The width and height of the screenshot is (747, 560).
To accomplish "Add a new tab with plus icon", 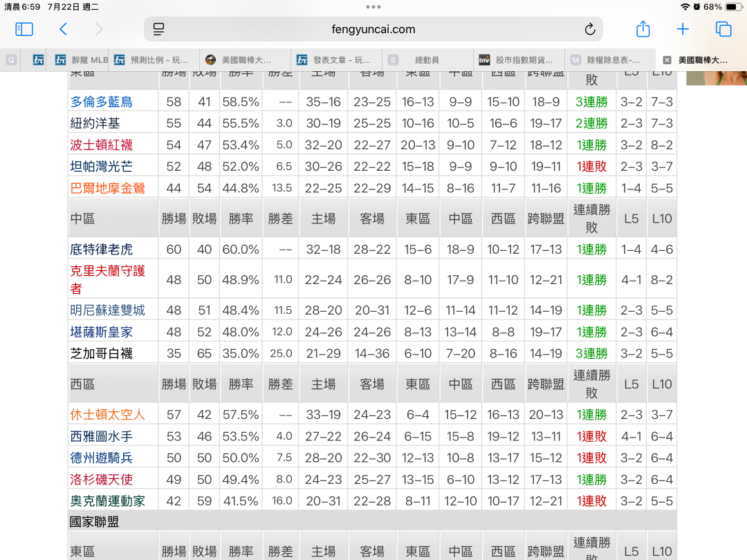I will click(683, 29).
